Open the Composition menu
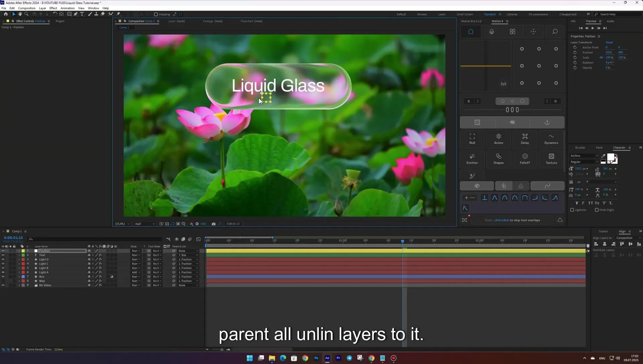This screenshot has width=643, height=364. click(27, 8)
